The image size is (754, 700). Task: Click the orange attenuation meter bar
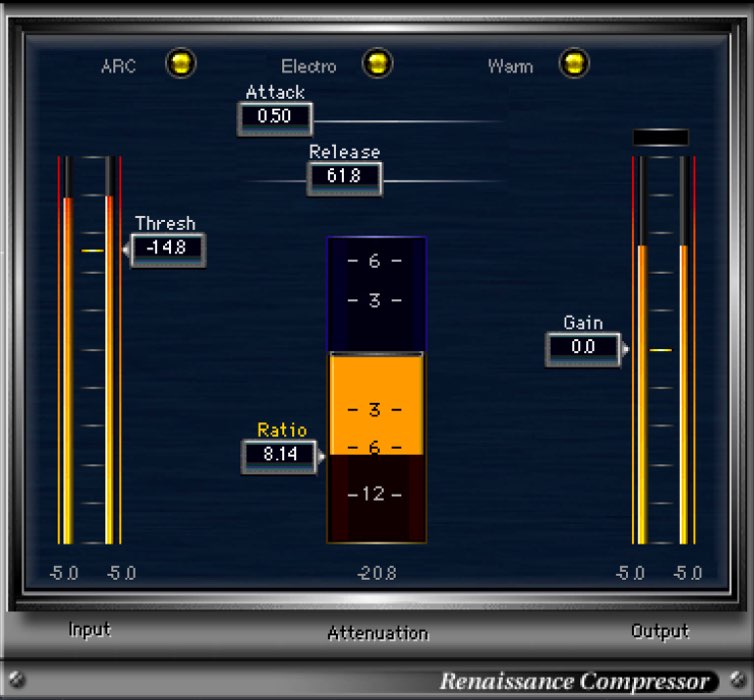[377, 405]
